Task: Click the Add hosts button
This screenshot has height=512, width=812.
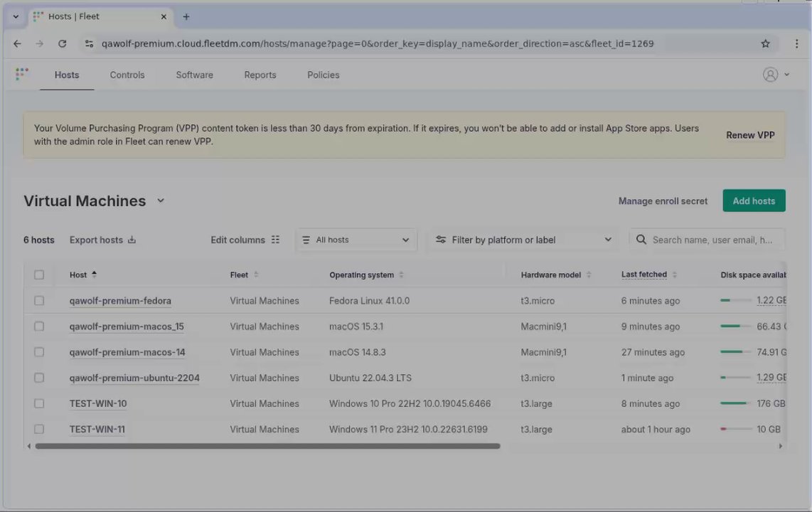Action: tap(754, 201)
